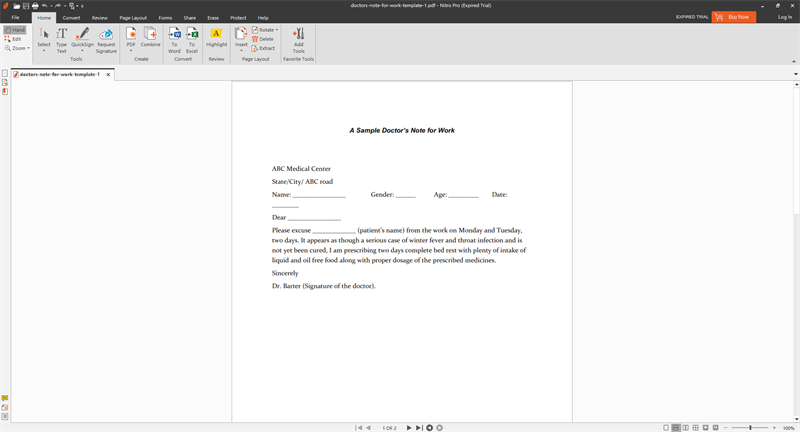Screen dimensions: 800x432
Task: Open the second left sidebar panel icon below Pages
Action: [5, 82]
